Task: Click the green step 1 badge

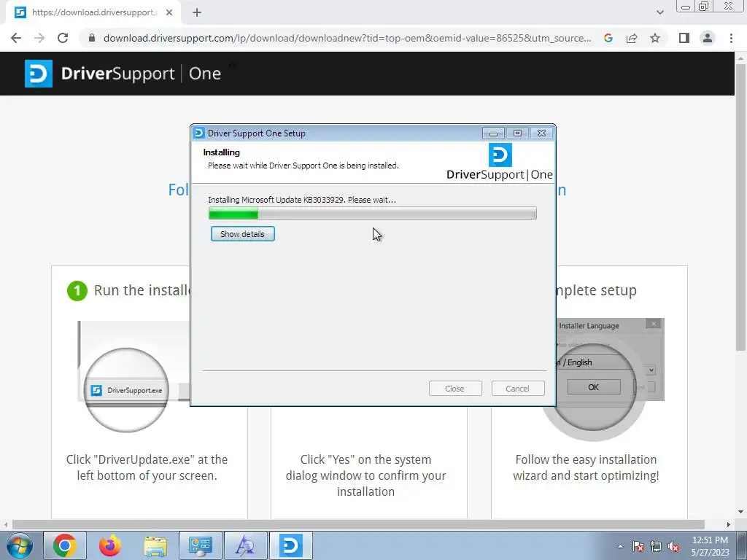Action: [x=77, y=290]
